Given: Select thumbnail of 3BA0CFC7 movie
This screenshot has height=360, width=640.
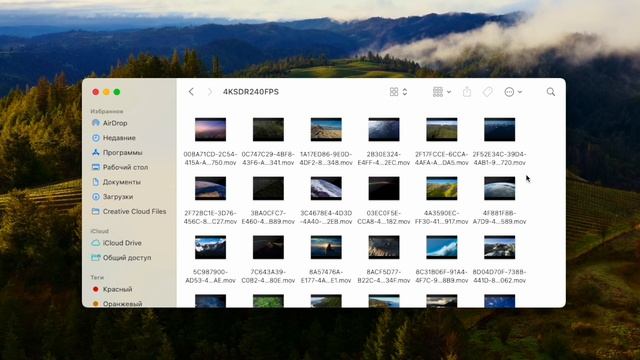Looking at the screenshot, I should pos(268,188).
